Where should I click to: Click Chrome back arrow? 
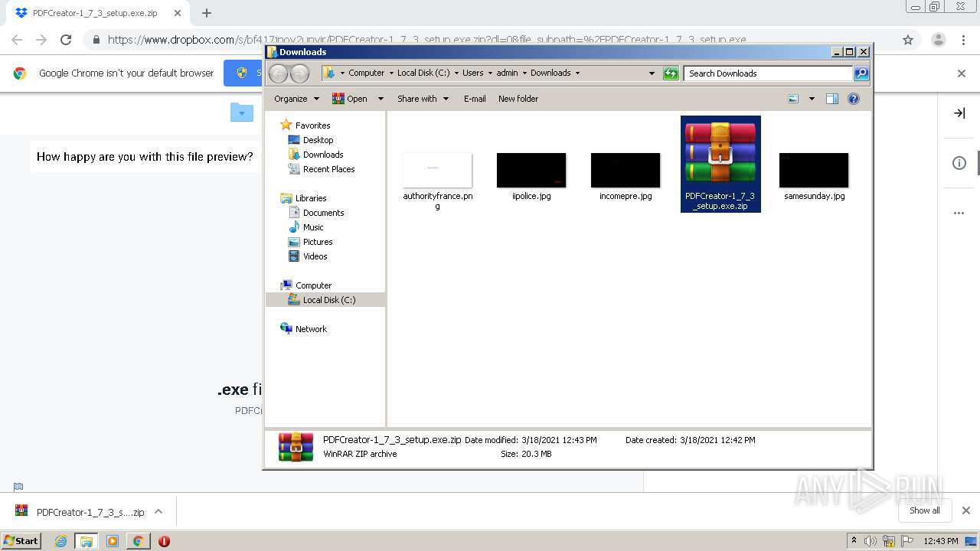(17, 40)
